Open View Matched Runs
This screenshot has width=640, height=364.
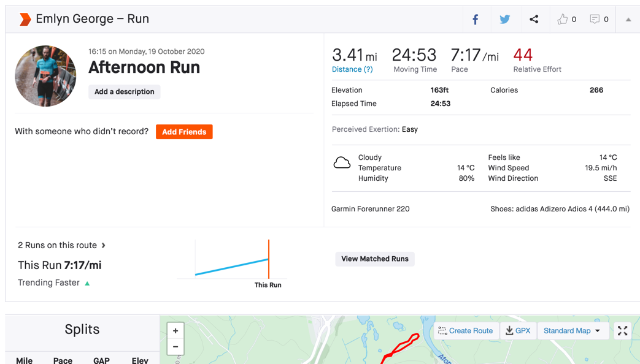375,259
